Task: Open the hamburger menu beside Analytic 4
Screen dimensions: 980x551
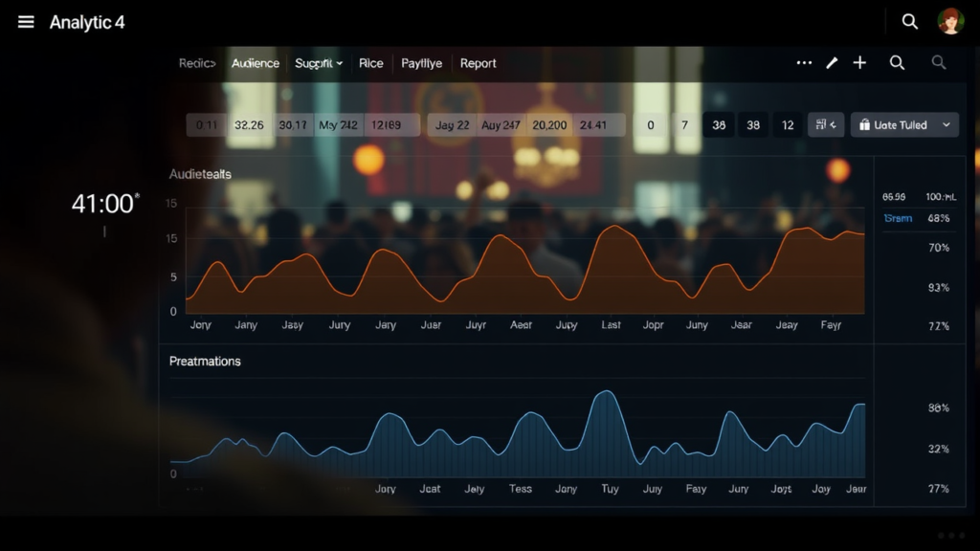Action: pyautogui.click(x=26, y=22)
